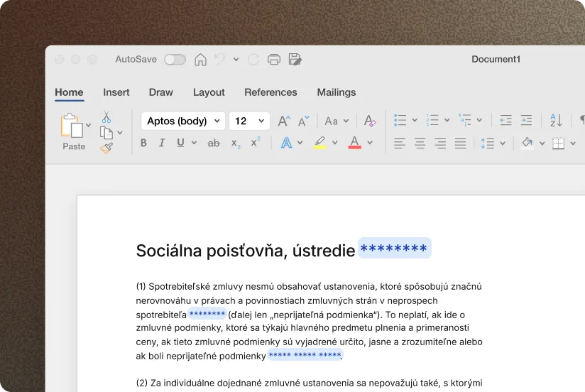
Task: Clear all formatting with eraser A
Action: (x=370, y=121)
